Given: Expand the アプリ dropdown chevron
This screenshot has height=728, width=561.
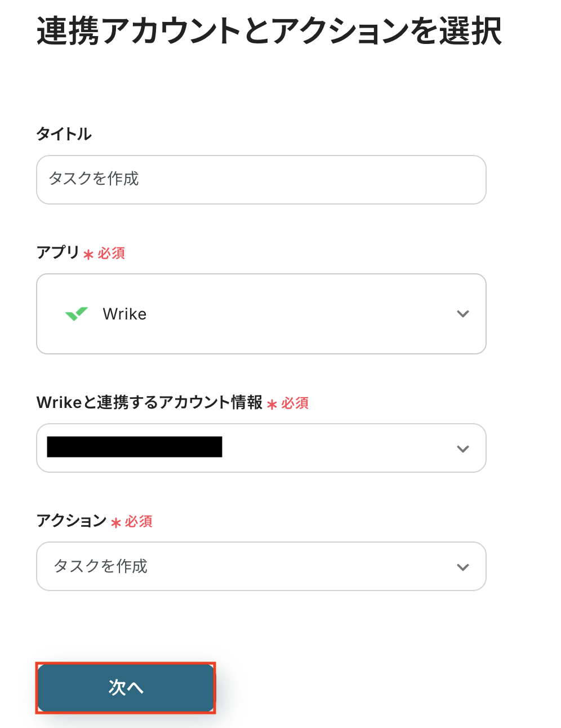Looking at the screenshot, I should click(462, 314).
